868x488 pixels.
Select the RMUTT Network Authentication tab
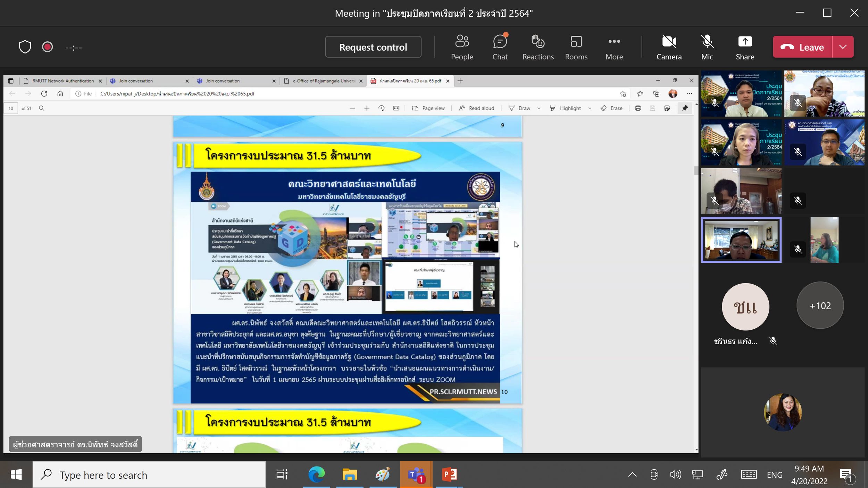pos(62,81)
